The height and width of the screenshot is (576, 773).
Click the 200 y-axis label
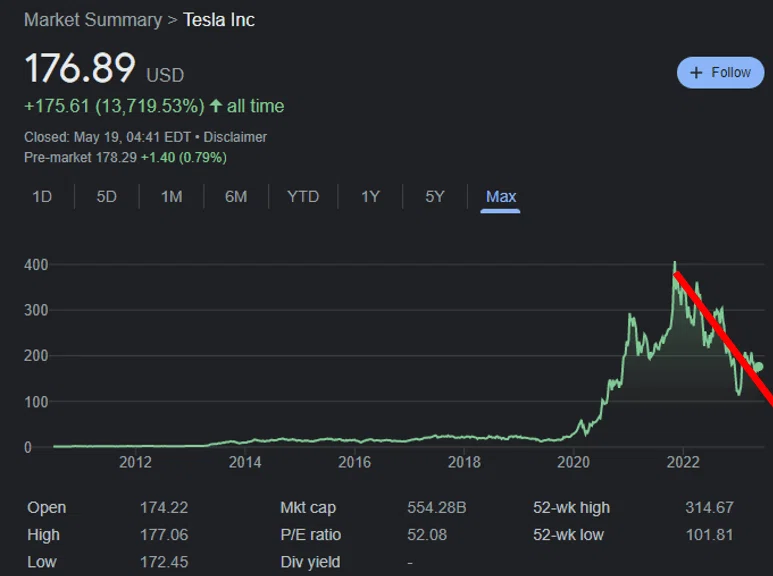[x=36, y=356]
